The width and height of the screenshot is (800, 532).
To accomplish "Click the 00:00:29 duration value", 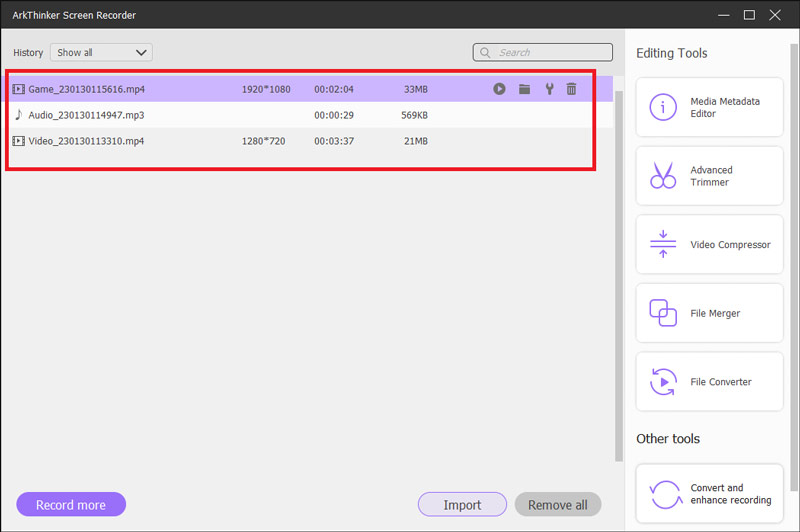I will pyautogui.click(x=334, y=115).
